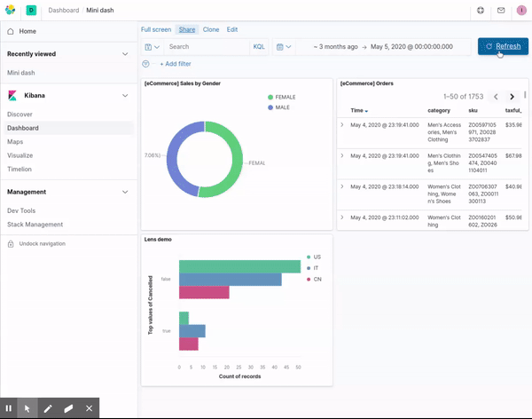Screen dimensions: 532x419
Task: Open the green D space avatar
Action: 31,10
